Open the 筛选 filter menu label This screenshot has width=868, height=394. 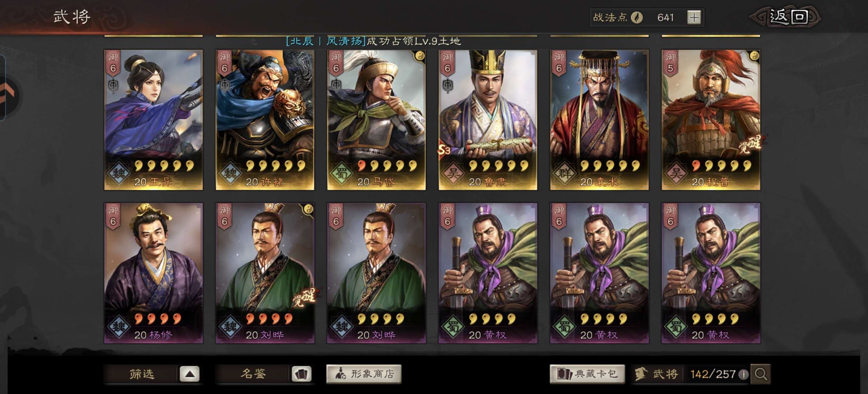point(141,374)
